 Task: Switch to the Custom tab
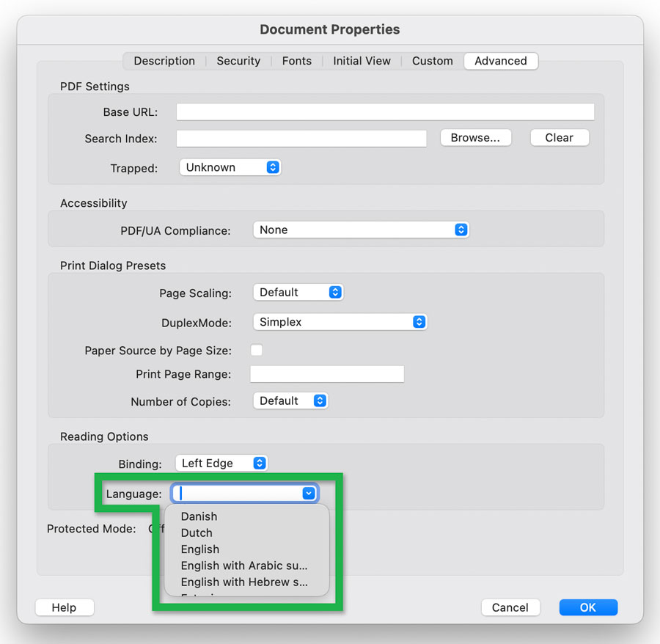[x=432, y=61]
